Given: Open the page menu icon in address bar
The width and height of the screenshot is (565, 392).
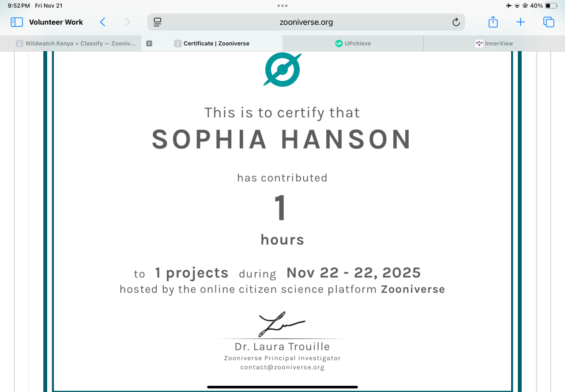Looking at the screenshot, I should tap(158, 22).
